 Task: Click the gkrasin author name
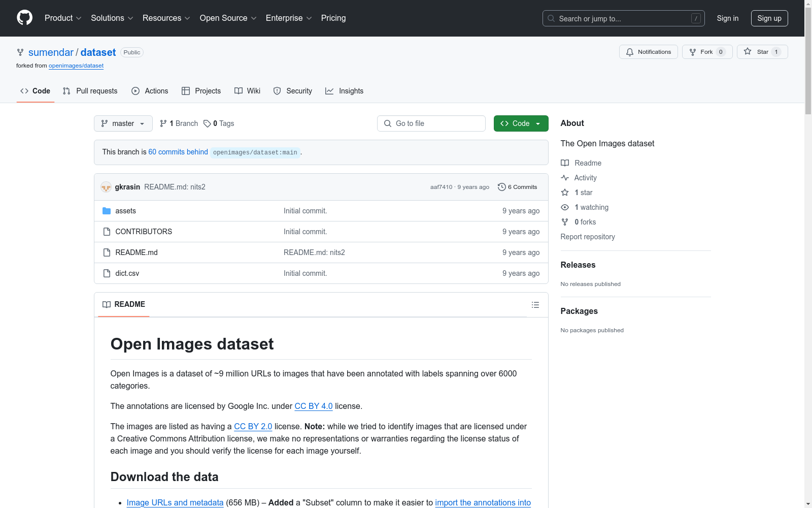coord(127,187)
